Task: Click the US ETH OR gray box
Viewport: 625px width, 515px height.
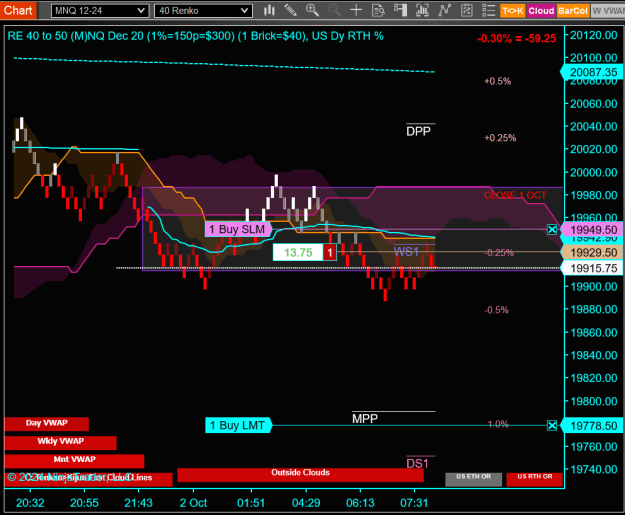Action: 474,480
